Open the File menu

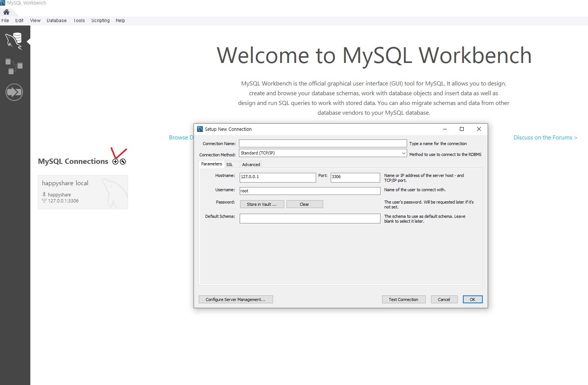point(5,21)
